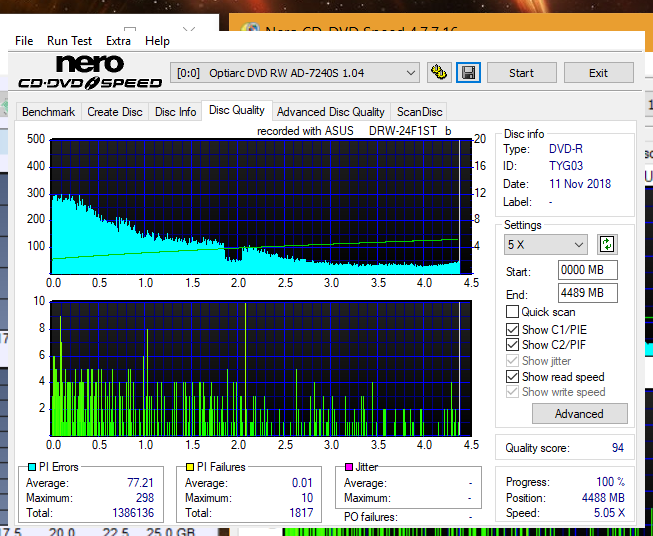Toggle the Show write speed checkbox
653x536 pixels.
click(x=512, y=392)
